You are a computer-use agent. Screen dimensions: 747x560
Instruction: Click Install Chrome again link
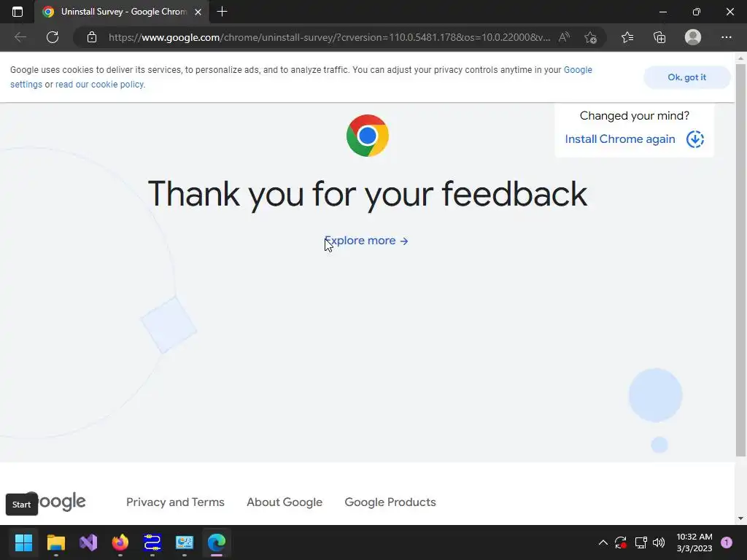tap(620, 139)
